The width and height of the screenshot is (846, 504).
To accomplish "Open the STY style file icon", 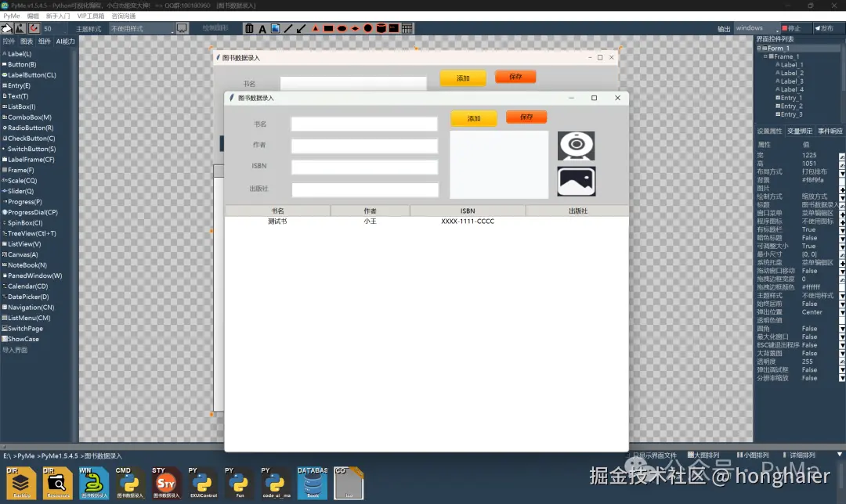I will 166,483.
